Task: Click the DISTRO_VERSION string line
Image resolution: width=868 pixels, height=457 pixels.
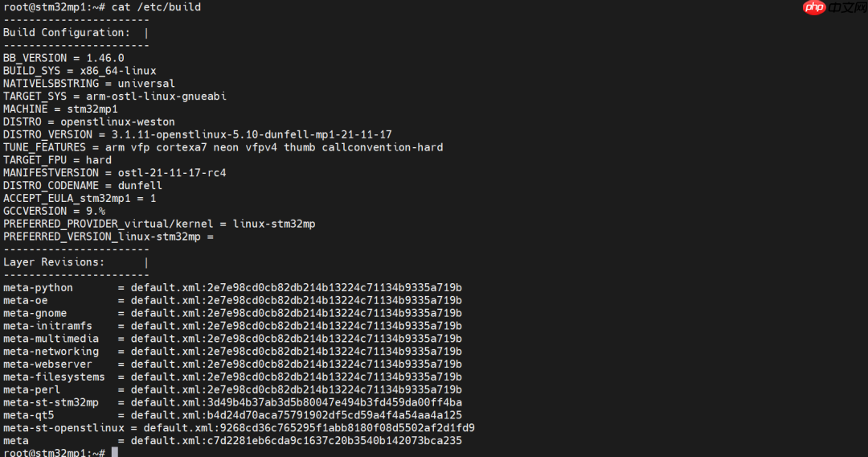Action: [x=198, y=134]
